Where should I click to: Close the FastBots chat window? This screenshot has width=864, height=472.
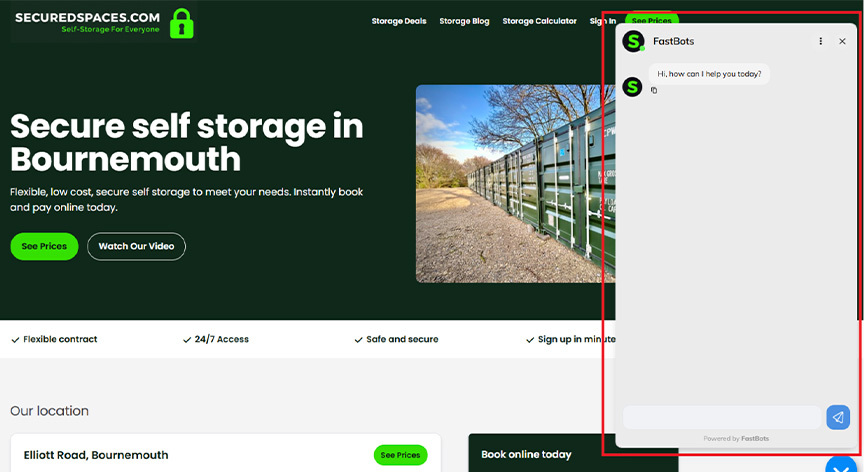pos(842,41)
